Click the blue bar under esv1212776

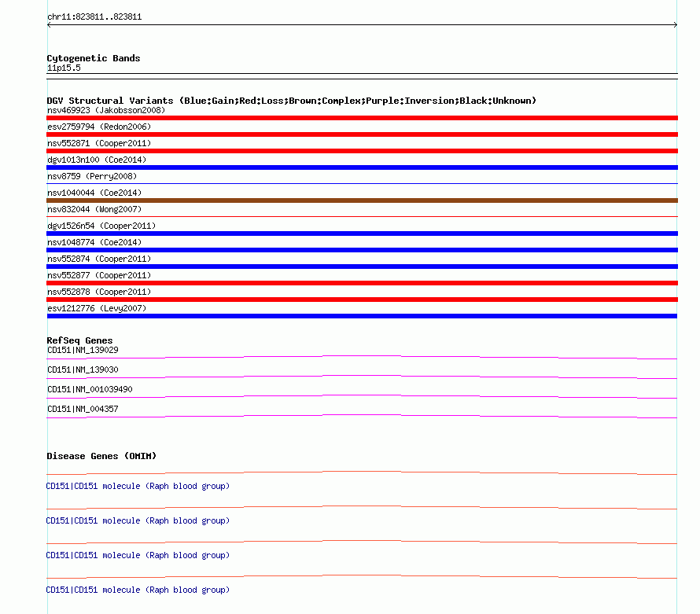tap(362, 316)
